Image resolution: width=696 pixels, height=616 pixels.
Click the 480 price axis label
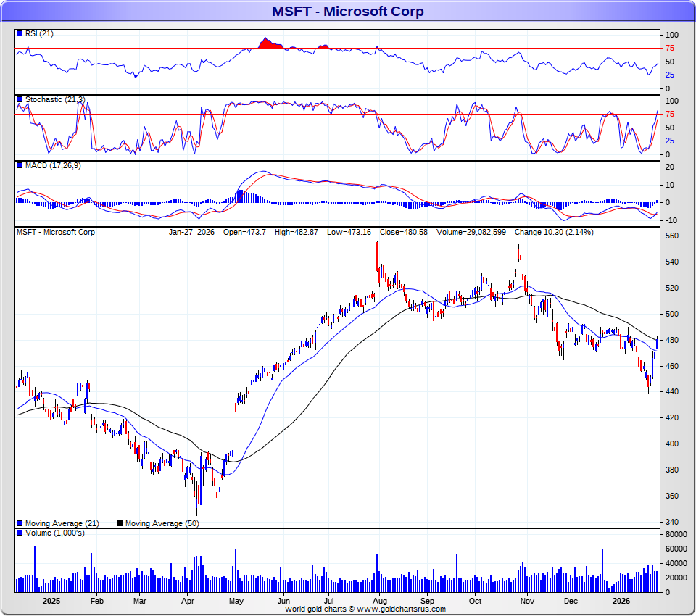[672, 341]
